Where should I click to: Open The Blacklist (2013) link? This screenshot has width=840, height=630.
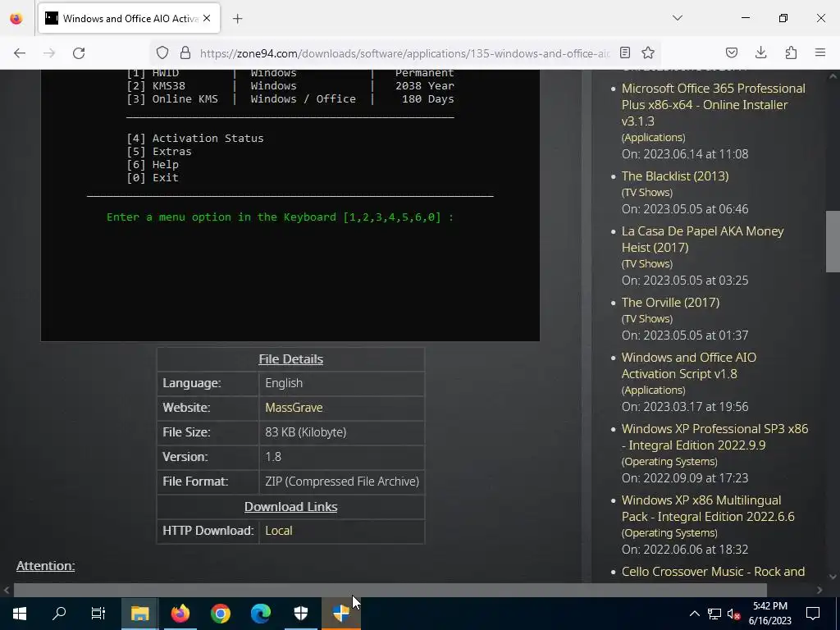pos(675,176)
